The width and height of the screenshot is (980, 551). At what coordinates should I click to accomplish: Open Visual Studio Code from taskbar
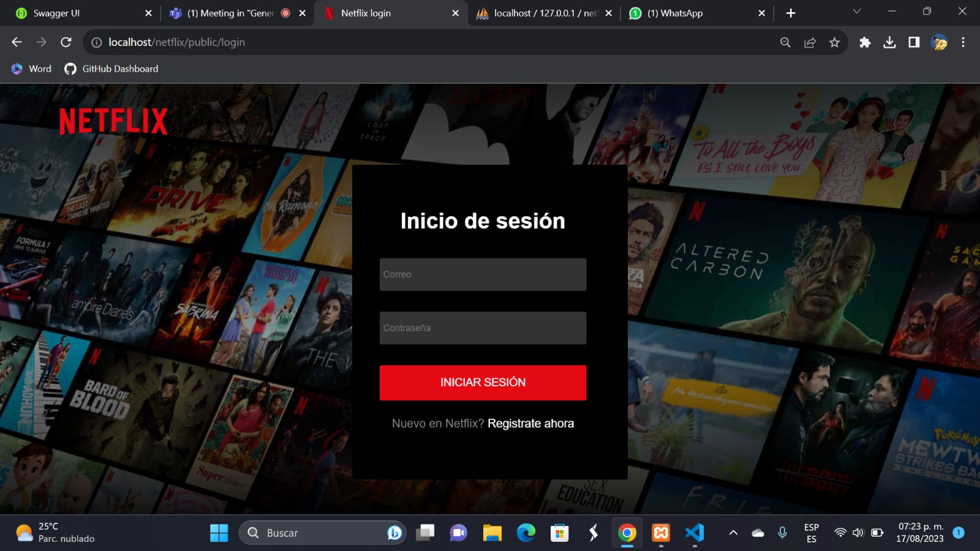(x=695, y=533)
